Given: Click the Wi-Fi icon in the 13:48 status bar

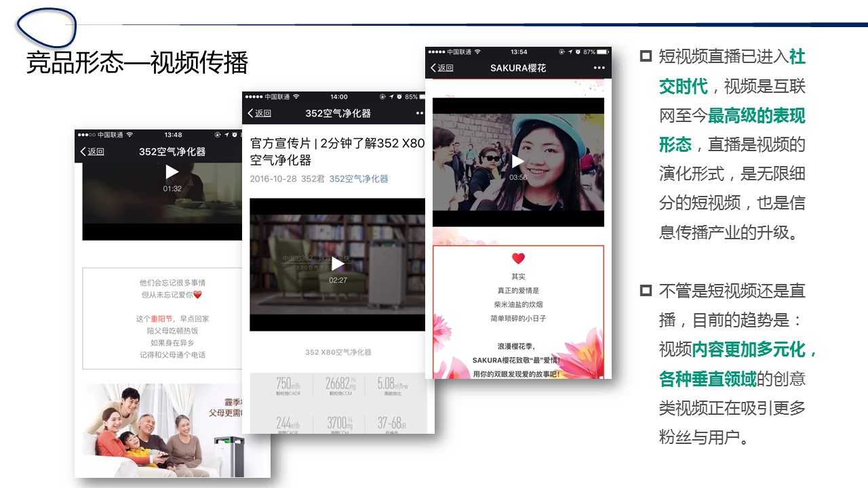Looking at the screenshot, I should coord(130,135).
